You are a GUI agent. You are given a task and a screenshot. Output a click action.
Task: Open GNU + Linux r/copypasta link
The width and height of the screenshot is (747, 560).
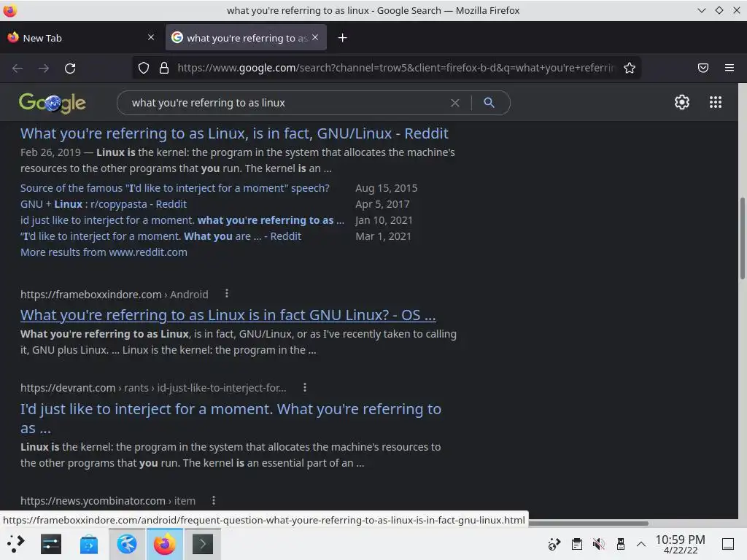pos(104,204)
